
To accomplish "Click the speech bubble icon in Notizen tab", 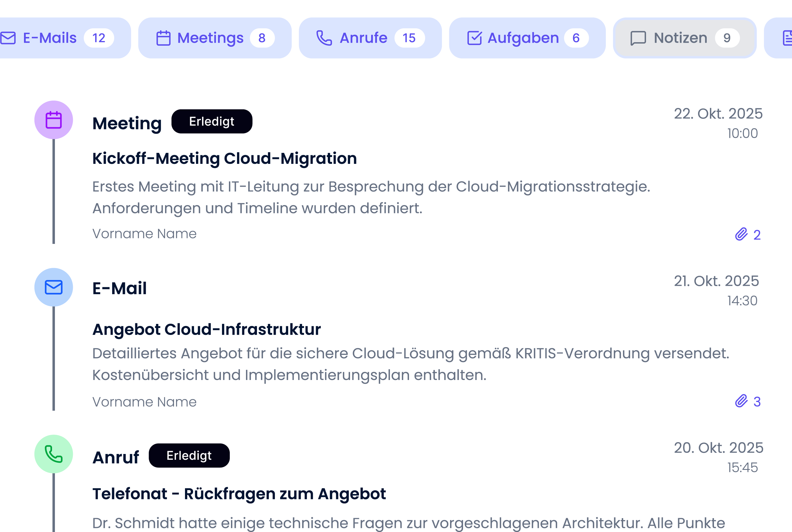I will pos(638,38).
